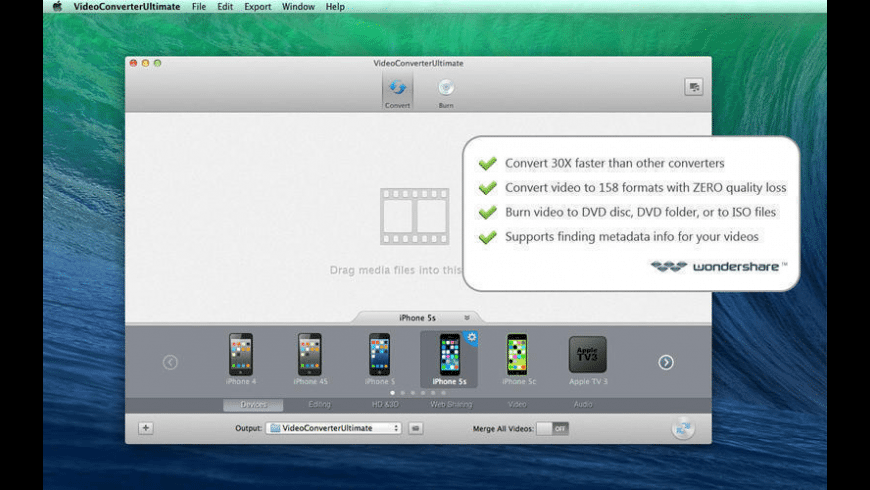This screenshot has height=490, width=870.
Task: Click the film strip drop area icon
Action: point(414,216)
